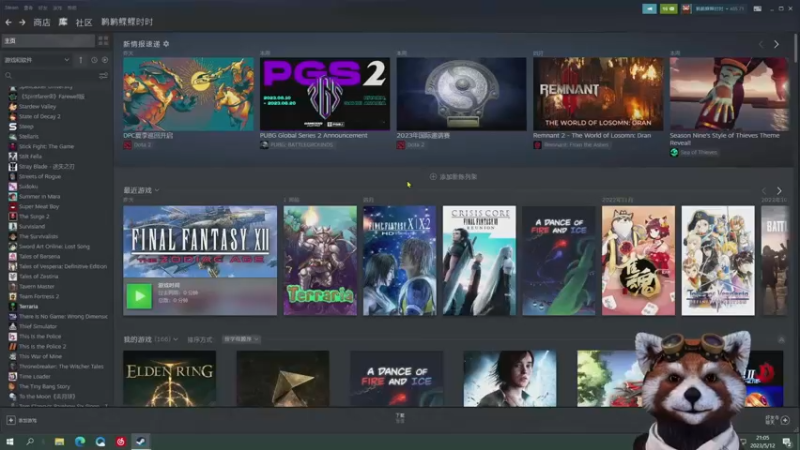Viewport: 800px width, 450px height.
Task: Open Remnant 2 The World of Losomn article
Action: (x=592, y=135)
